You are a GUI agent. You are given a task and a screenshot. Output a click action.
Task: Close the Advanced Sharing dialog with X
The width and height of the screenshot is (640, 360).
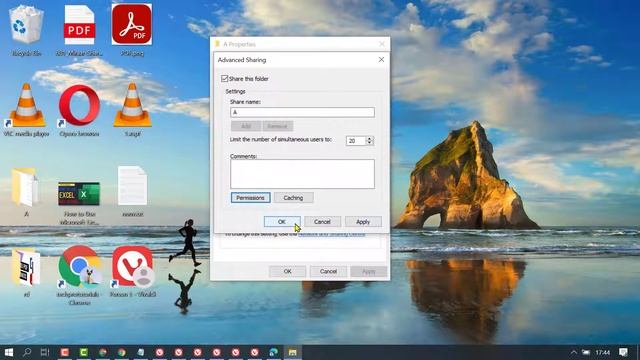coord(381,60)
